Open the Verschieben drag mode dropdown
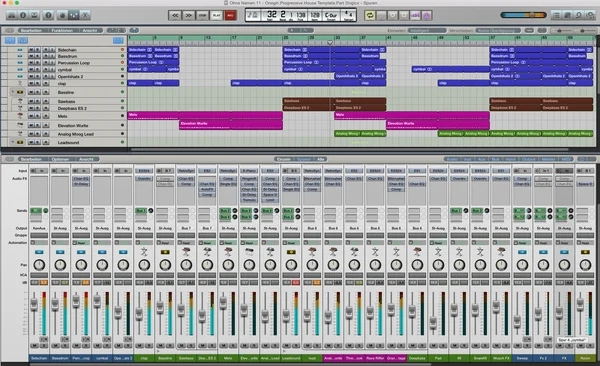The width and height of the screenshot is (600, 366). point(498,30)
